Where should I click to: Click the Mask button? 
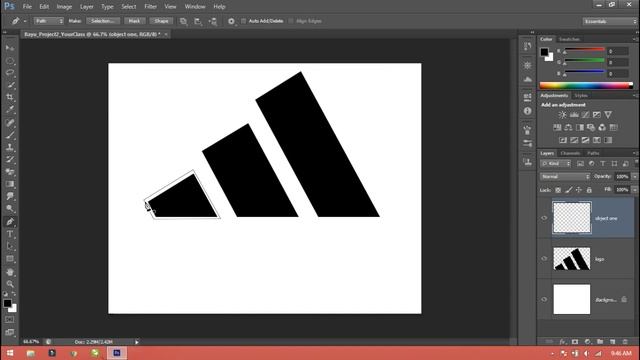point(134,21)
